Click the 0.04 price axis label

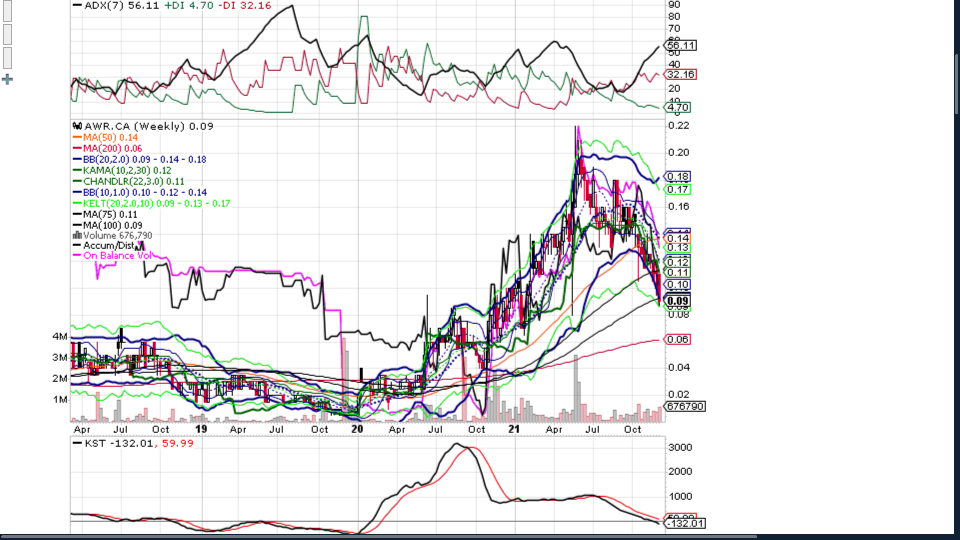[677, 367]
